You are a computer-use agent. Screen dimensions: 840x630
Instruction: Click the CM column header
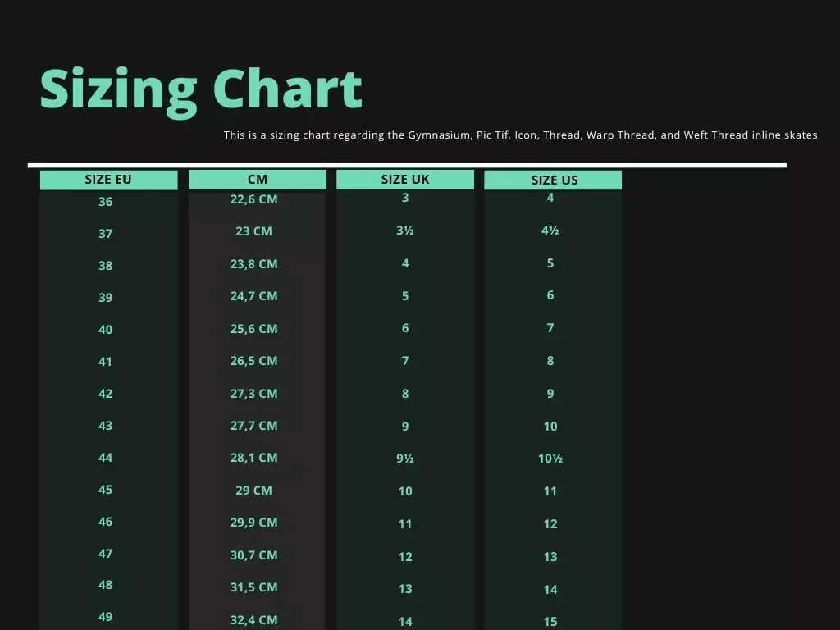[257, 180]
